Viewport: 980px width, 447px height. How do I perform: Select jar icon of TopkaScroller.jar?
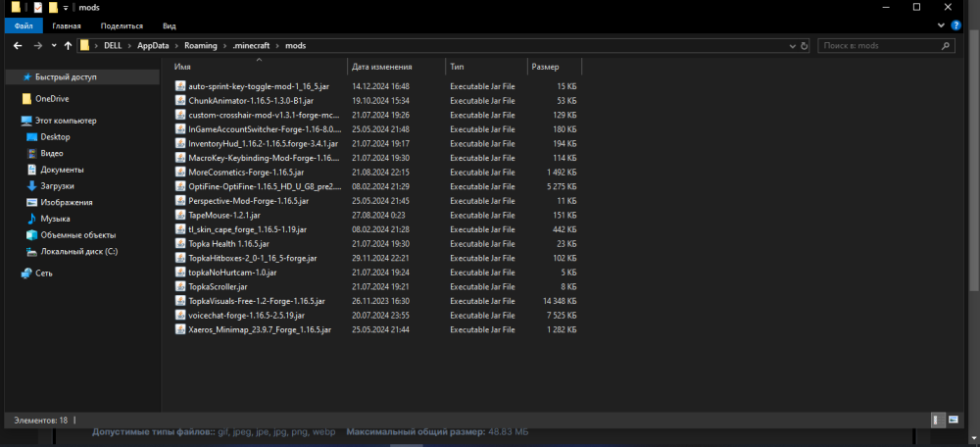click(180, 286)
